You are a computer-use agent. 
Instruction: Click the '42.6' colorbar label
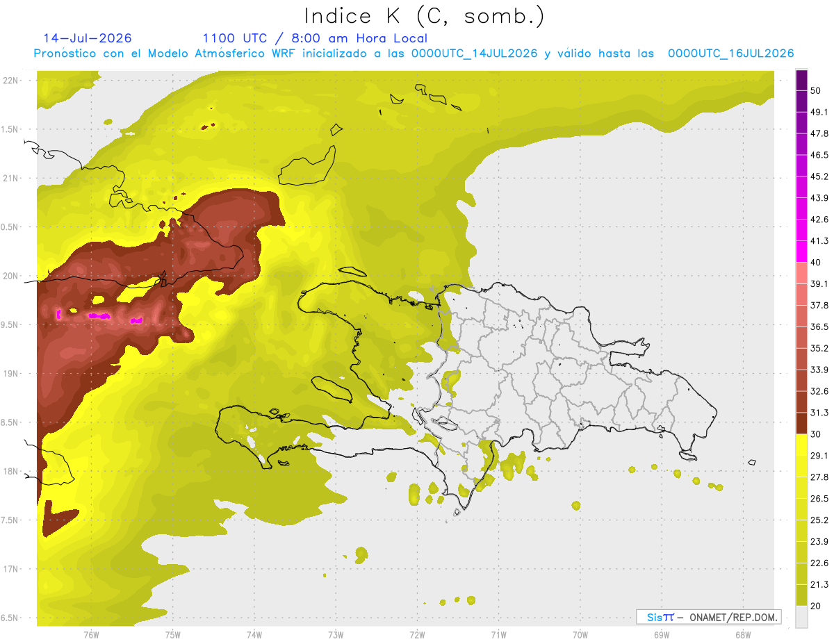tap(819, 220)
